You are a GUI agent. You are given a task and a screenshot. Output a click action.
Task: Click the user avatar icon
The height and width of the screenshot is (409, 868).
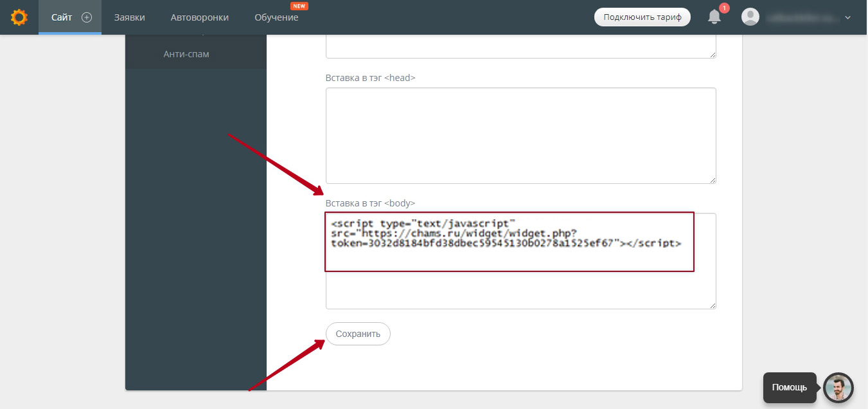click(750, 17)
